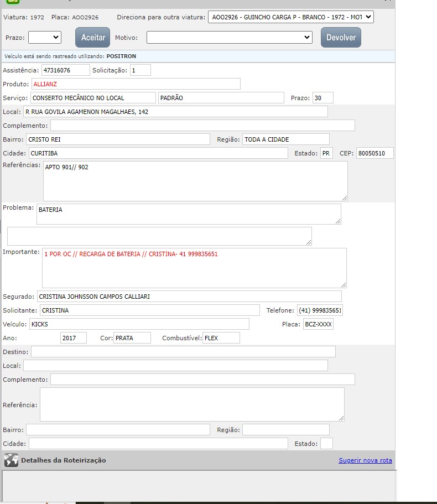The height and width of the screenshot is (504, 437).
Task: Click the Bairro field CRISTO REI
Action: tap(118, 139)
